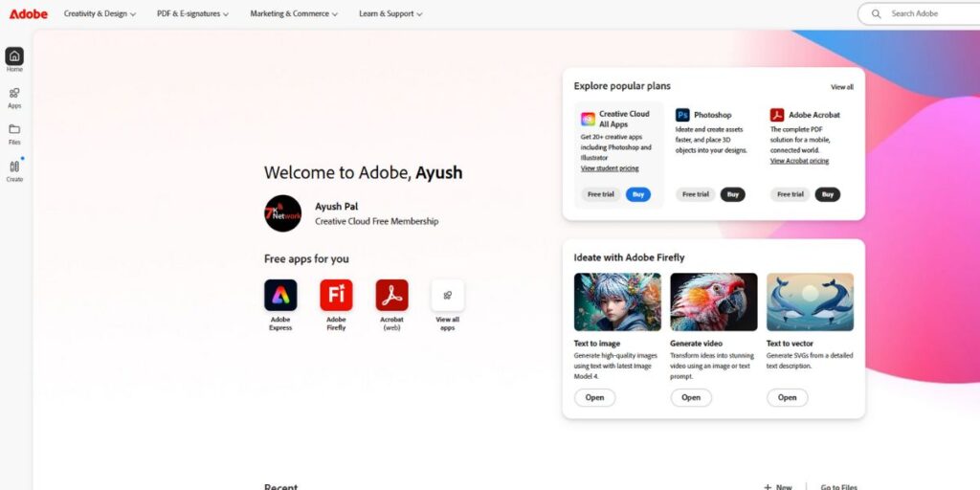Open Text to image in Firefly
Screen dimensions: 980x490
(x=595, y=397)
